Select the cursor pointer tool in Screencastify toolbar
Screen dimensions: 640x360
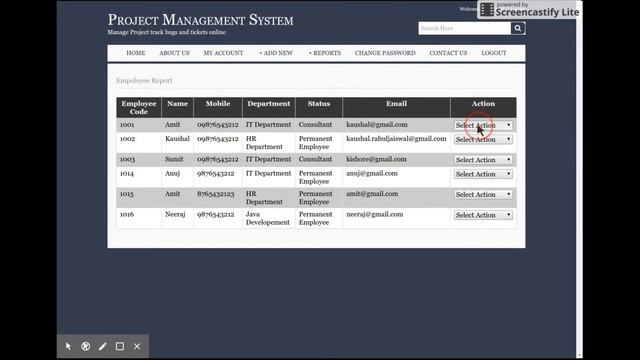pos(68,347)
